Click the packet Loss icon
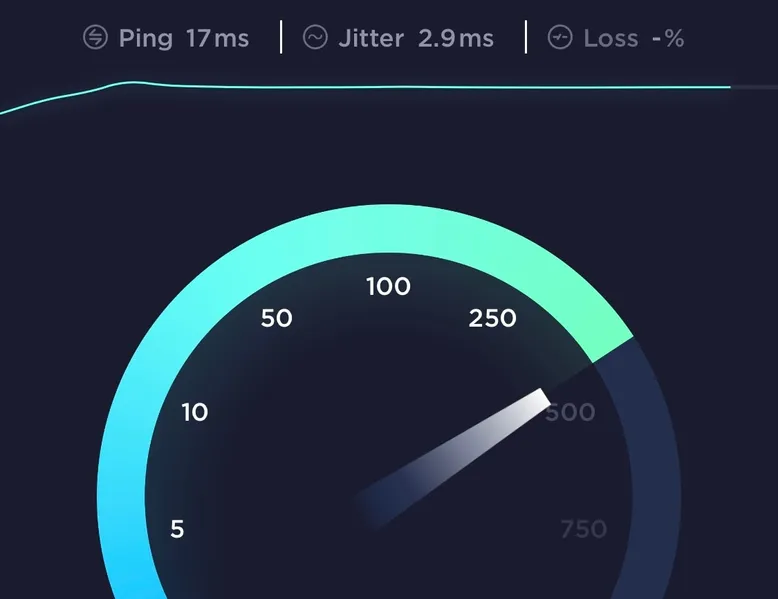Screen dimensions: 778x599 [x=560, y=37]
